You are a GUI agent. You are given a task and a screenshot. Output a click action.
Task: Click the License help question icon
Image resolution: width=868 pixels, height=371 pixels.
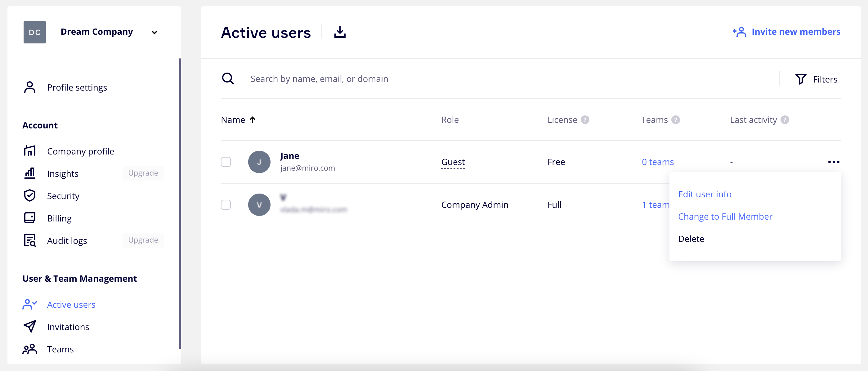(585, 120)
